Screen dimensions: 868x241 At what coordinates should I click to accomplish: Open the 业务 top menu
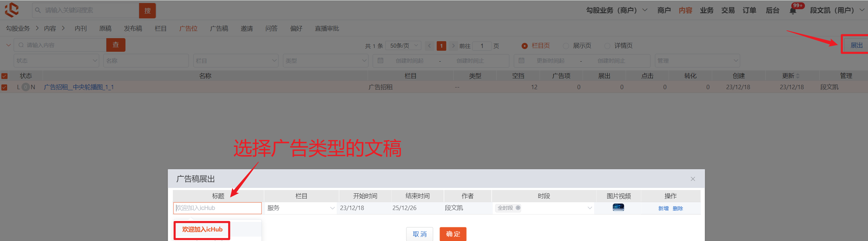[x=706, y=10]
